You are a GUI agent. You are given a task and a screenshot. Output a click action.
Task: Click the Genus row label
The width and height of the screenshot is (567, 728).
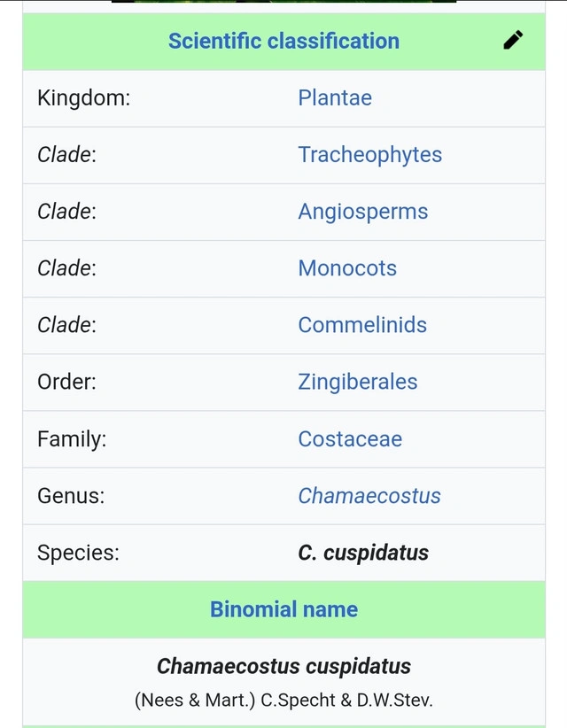pos(70,496)
